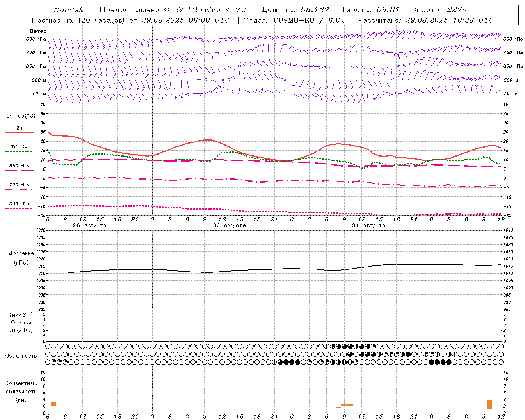Click 40 at top of left temperature axis

point(43,104)
